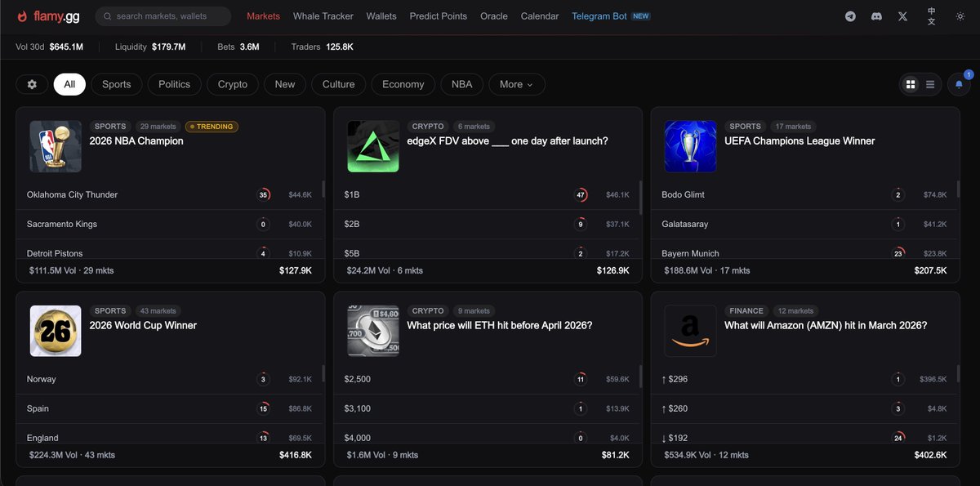Open edgeX FDV market title
980x486 pixels.
[507, 141]
